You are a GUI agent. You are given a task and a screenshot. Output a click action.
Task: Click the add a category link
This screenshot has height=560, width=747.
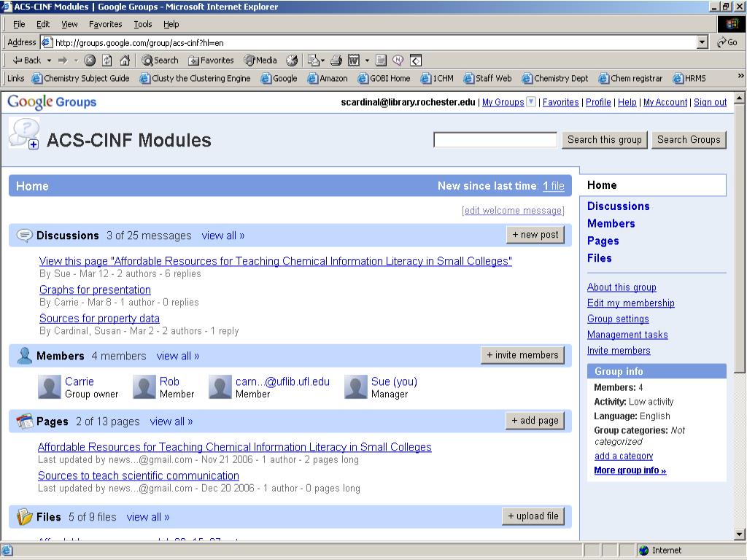624,456
